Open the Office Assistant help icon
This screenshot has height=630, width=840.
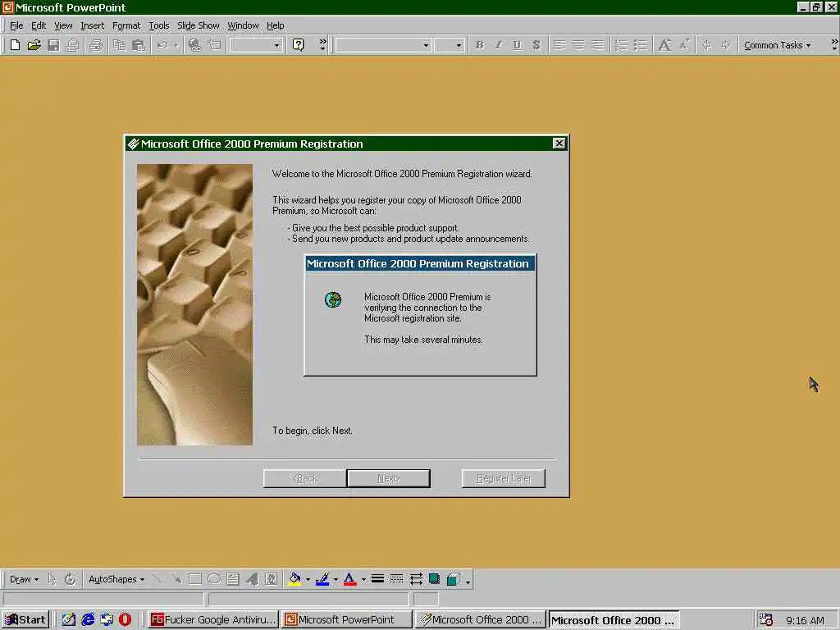point(299,45)
